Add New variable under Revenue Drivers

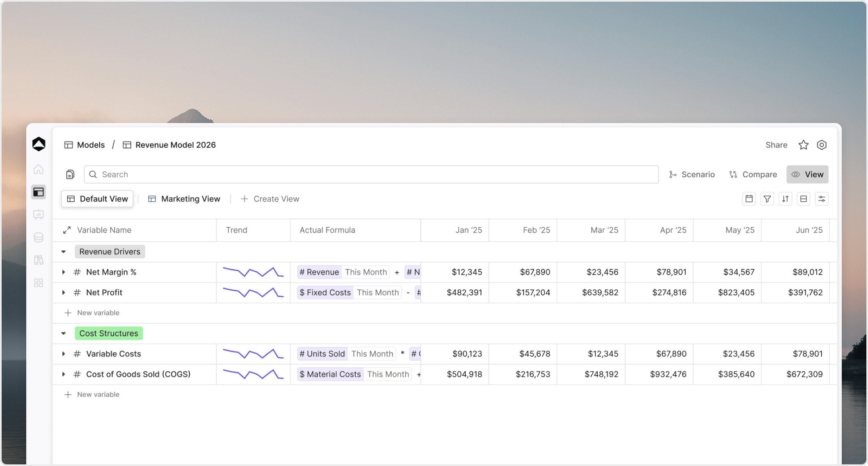click(x=92, y=313)
